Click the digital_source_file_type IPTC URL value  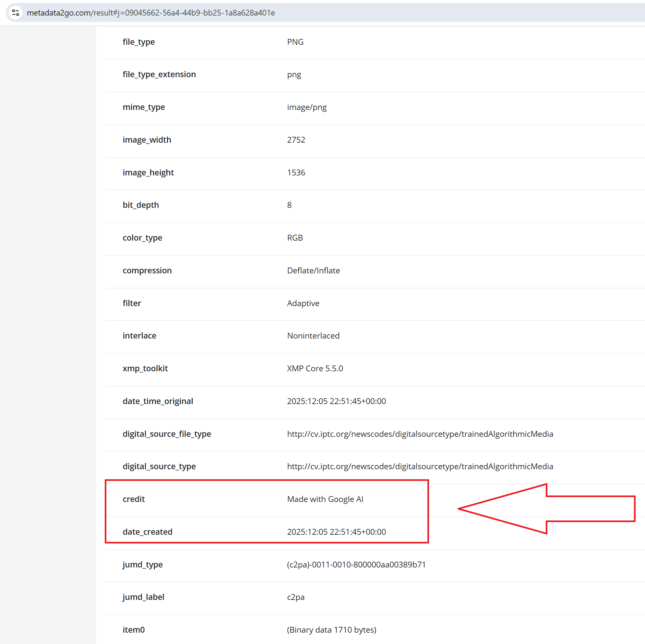click(x=420, y=434)
